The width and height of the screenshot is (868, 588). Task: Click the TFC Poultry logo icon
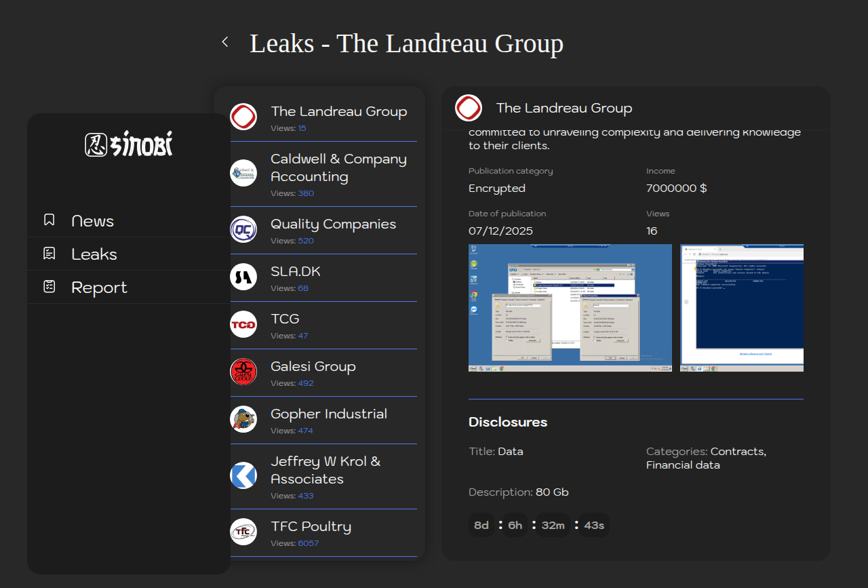tap(243, 532)
